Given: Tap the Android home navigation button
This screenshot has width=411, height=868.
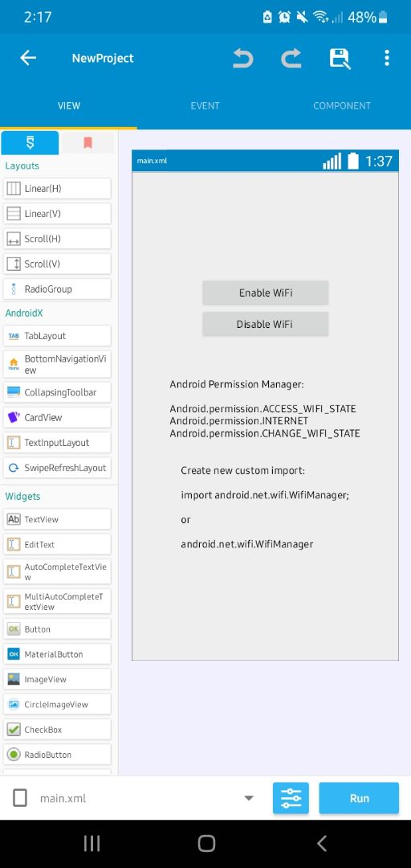Looking at the screenshot, I should (x=206, y=843).
